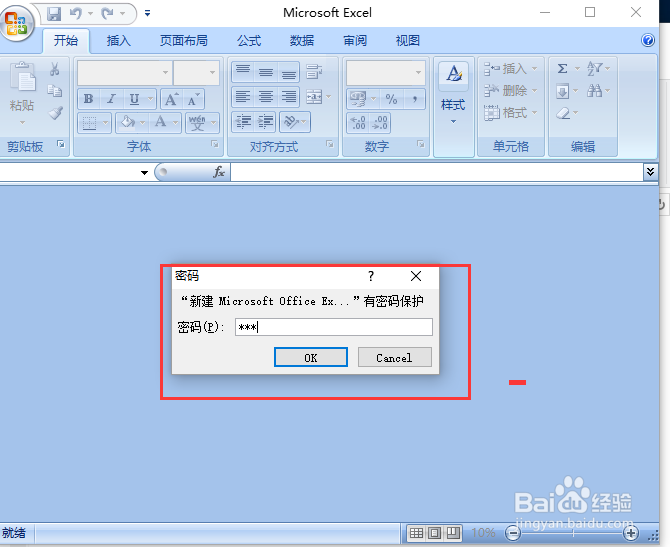Click the zoom in plus button
670x547 pixels.
(x=631, y=533)
